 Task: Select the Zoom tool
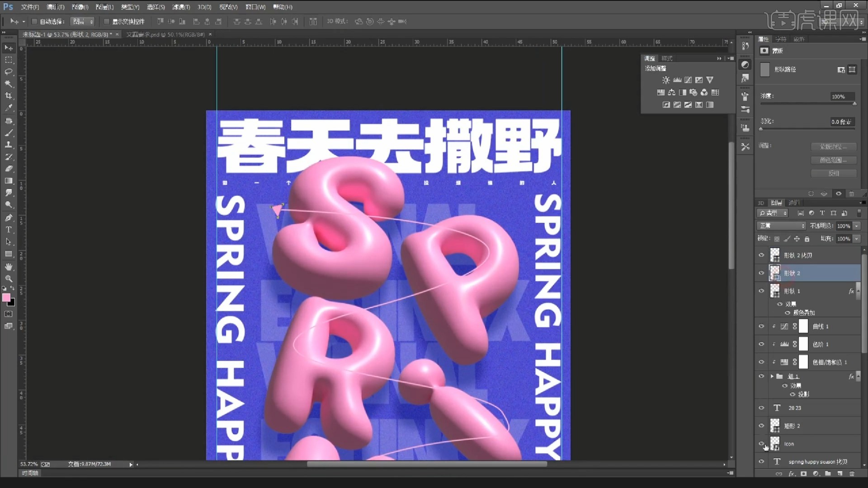9,279
